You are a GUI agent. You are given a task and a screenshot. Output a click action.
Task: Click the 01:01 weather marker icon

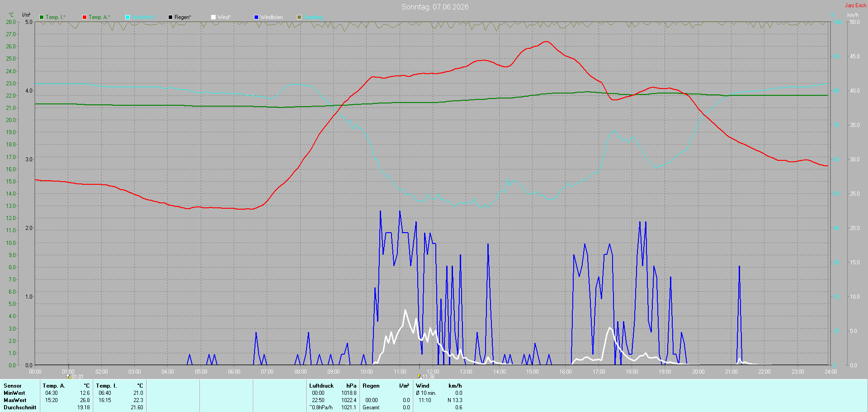tap(69, 376)
